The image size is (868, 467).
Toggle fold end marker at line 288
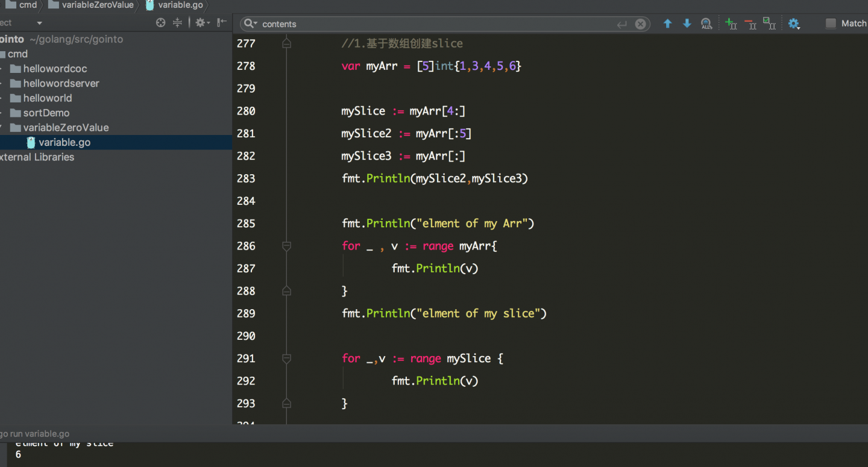[x=286, y=291]
